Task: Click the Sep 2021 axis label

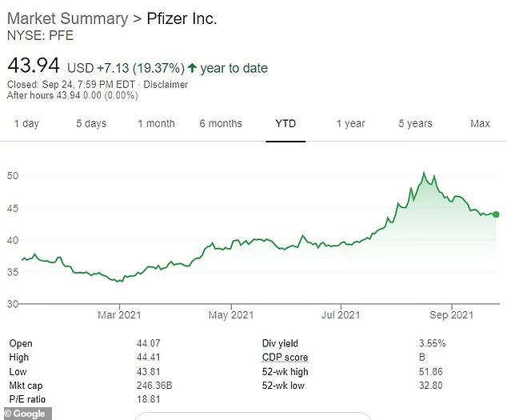Action: coord(452,314)
